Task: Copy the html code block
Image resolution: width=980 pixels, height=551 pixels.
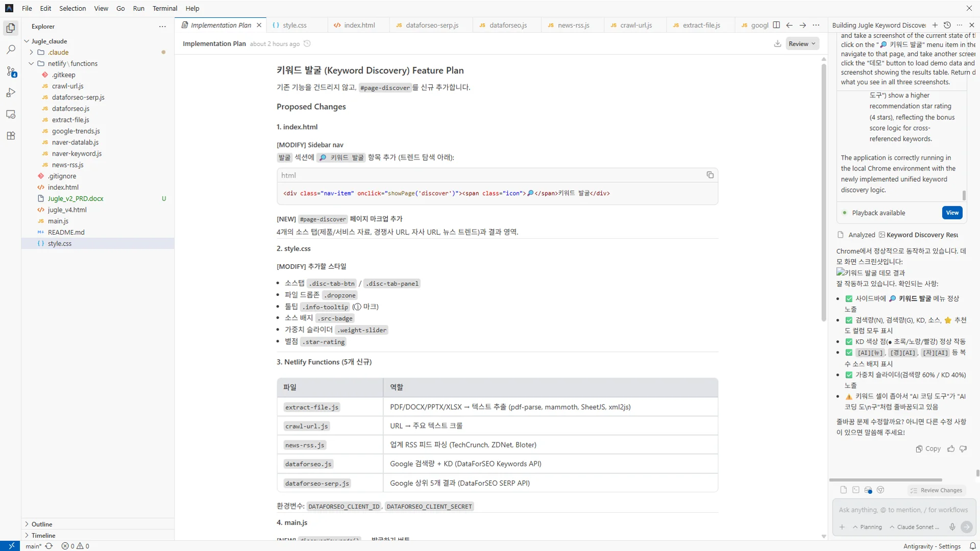Action: pos(710,175)
